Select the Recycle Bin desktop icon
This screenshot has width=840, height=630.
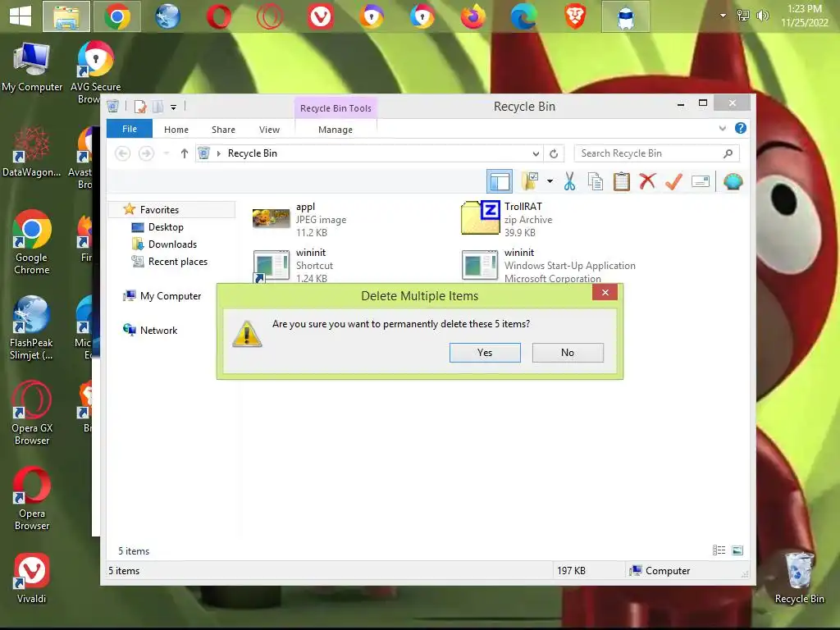(799, 577)
